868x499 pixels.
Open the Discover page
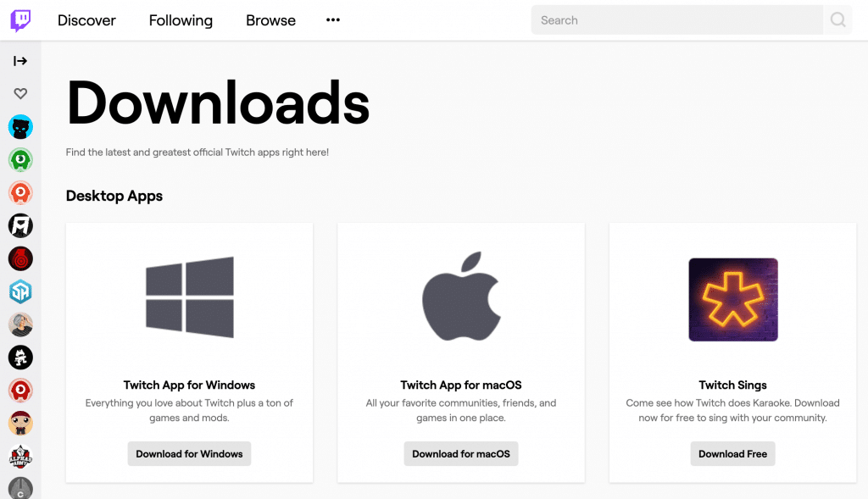pos(86,20)
